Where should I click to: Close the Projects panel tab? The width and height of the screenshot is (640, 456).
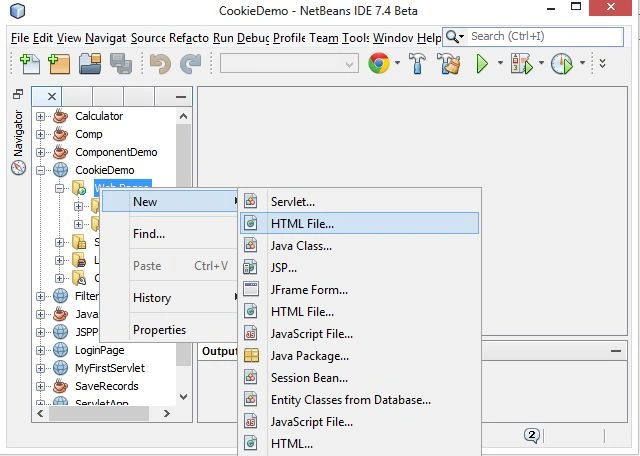pyautogui.click(x=52, y=97)
